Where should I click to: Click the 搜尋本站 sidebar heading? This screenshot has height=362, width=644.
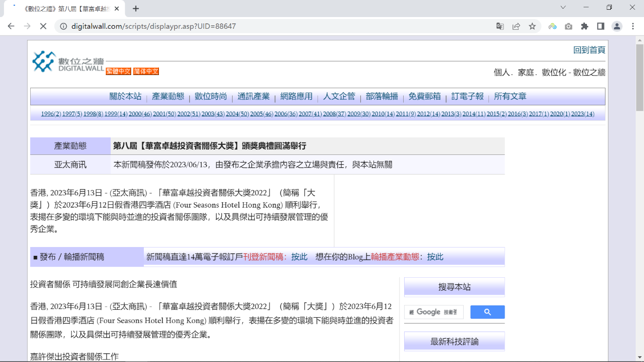(454, 287)
